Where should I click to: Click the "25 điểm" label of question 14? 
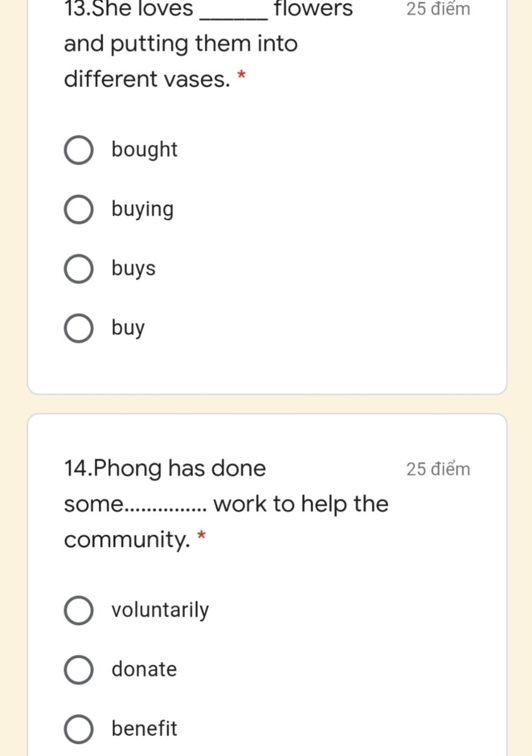click(438, 469)
